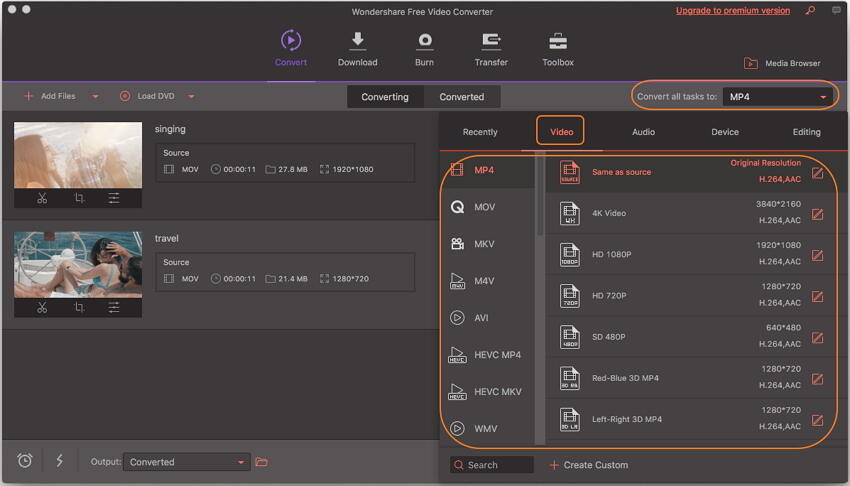Open the Transfer section

pos(491,49)
